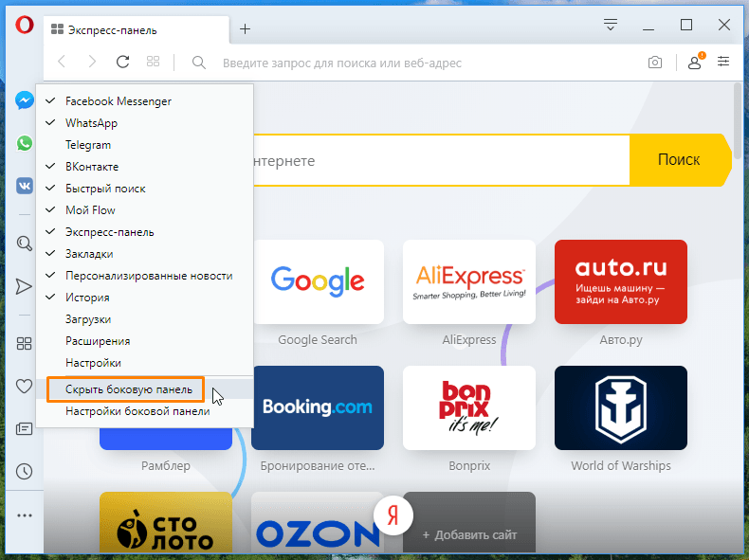
Task: Uncheck Facebook Messenger in the menu
Action: point(144,101)
